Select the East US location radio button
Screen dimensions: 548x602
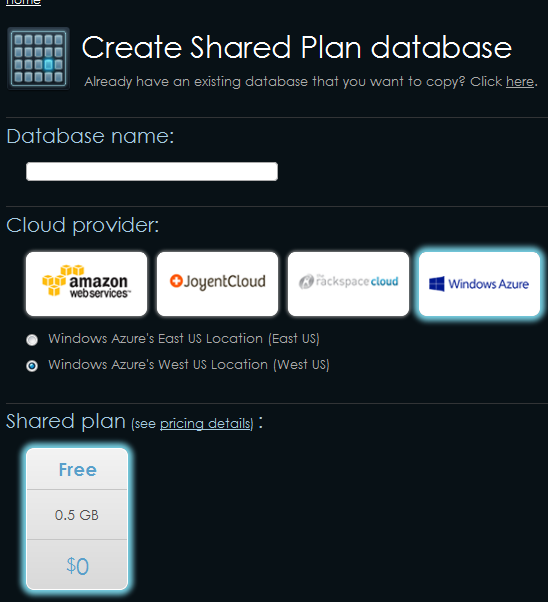(x=32, y=340)
